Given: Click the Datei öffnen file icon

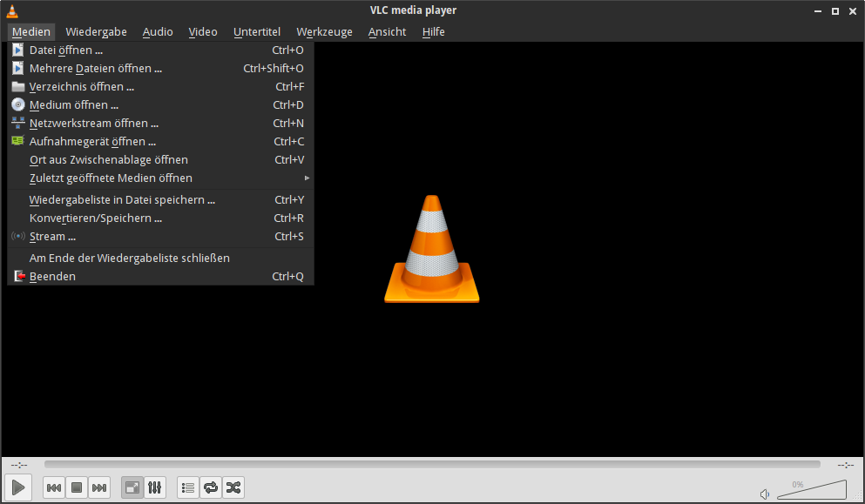Looking at the screenshot, I should coord(18,50).
